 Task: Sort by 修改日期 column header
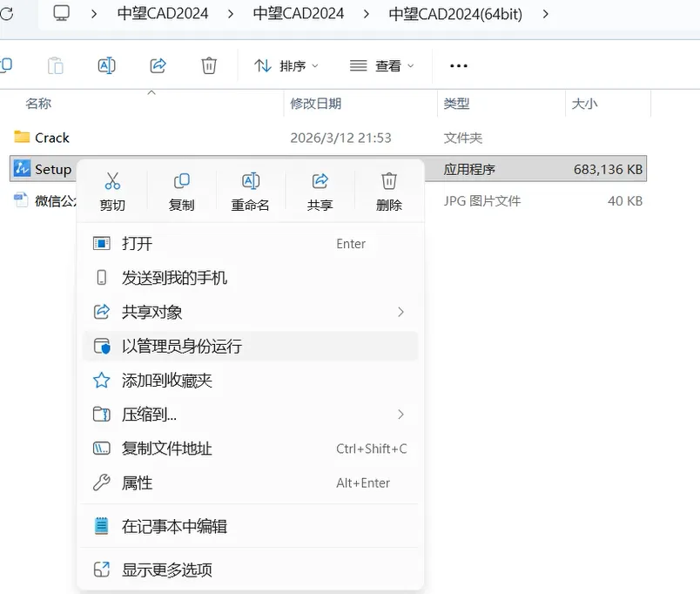pos(316,104)
